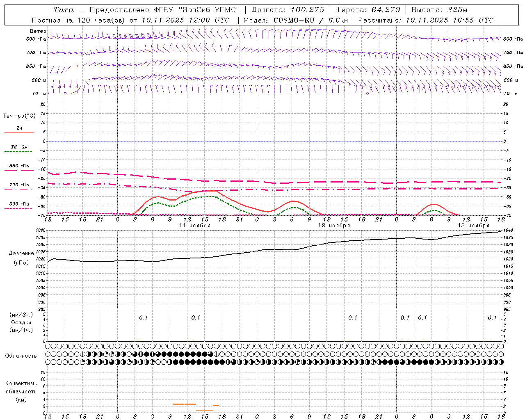The image size is (525, 420).
Task: Click Рассчитано: 10.11.2025 16:55 UTC text
Action: pos(426,20)
